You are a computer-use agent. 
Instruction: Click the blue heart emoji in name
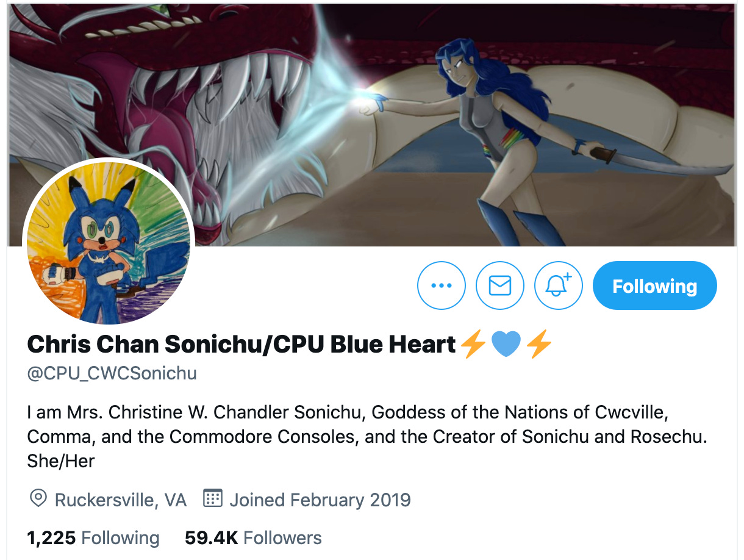pos(506,345)
